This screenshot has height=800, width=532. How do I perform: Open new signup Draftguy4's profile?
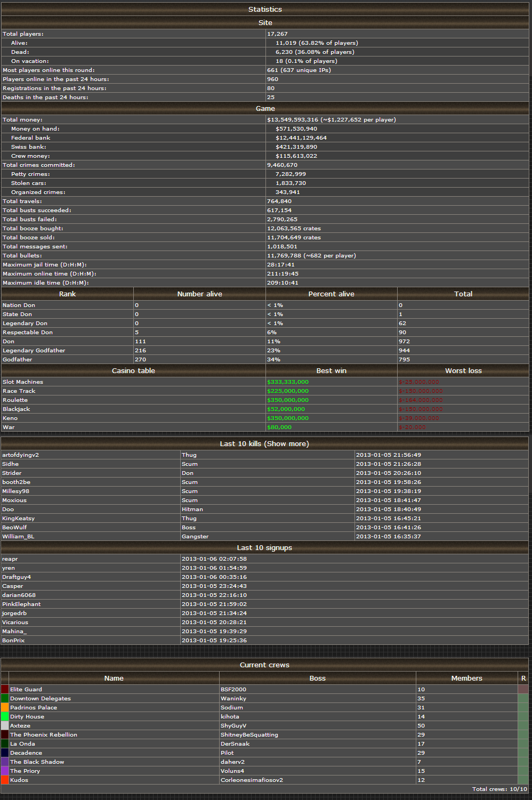pyautogui.click(x=17, y=577)
